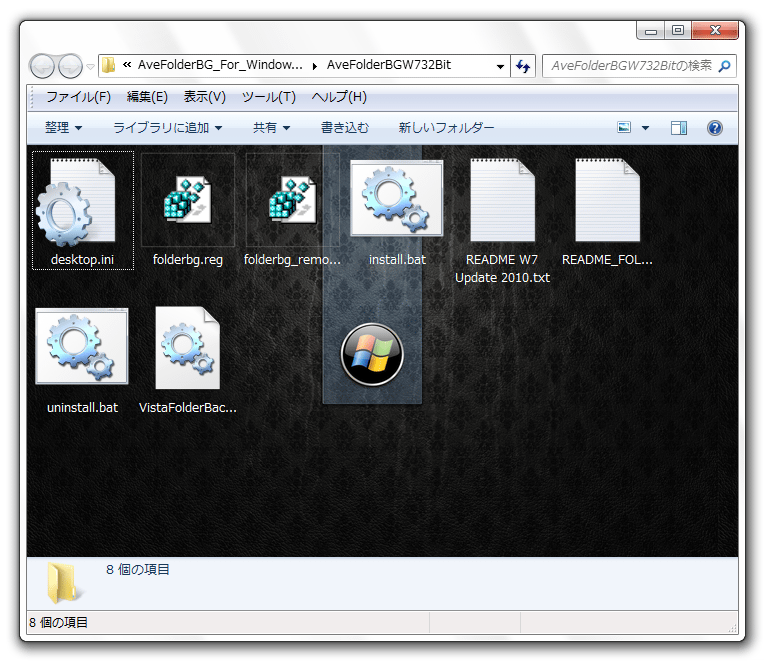Toggle the preview pane icon
768x665 pixels.
coord(679,128)
